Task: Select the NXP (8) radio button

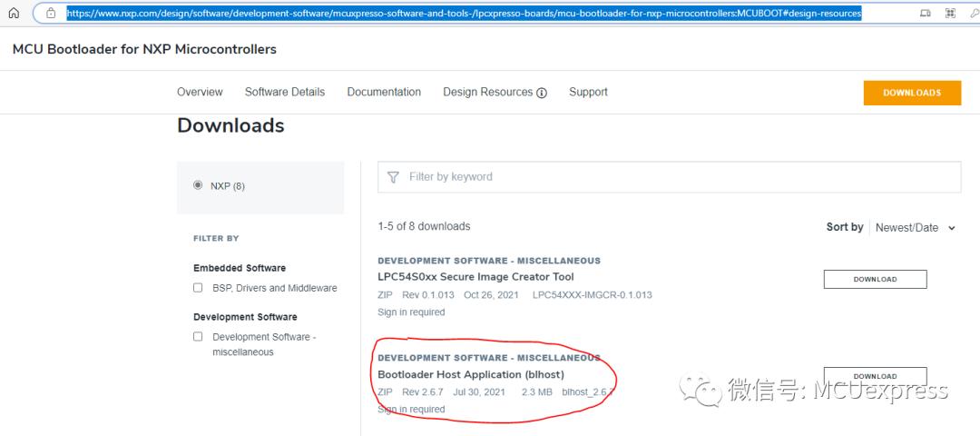Action: pos(198,185)
